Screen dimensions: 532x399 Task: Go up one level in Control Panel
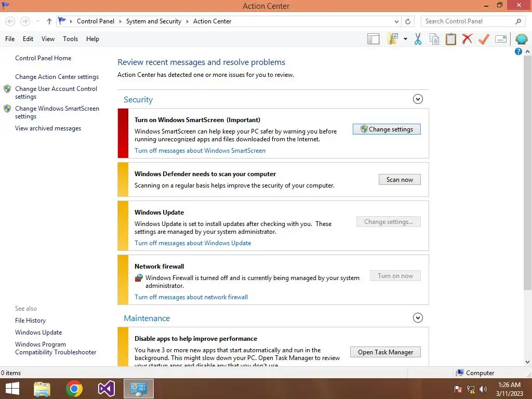click(49, 21)
